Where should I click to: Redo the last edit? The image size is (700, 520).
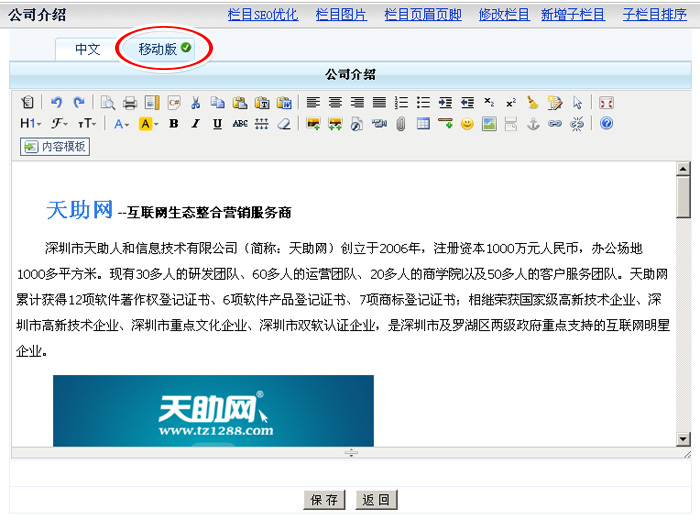pyautogui.click(x=79, y=103)
